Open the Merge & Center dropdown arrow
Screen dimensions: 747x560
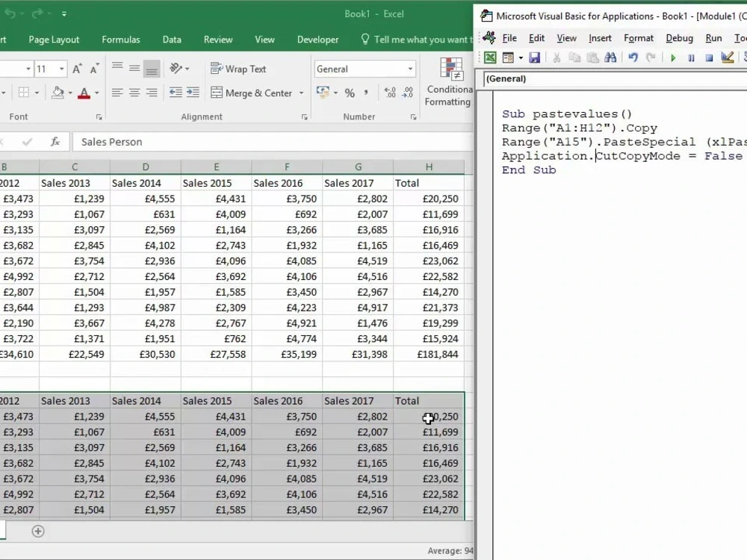[x=302, y=93]
